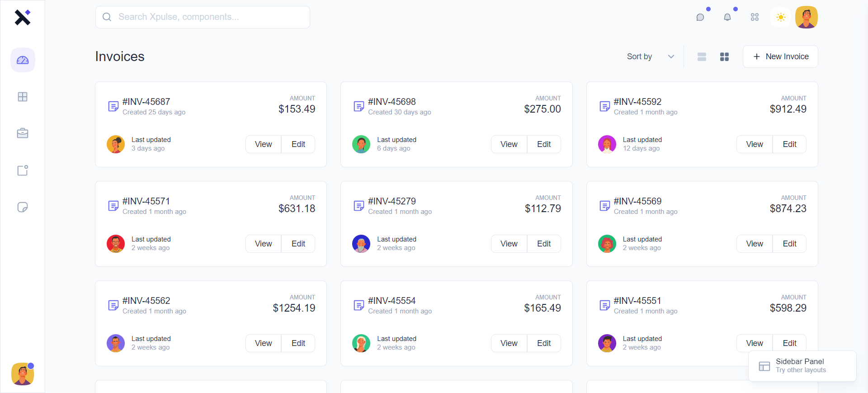Expand the Sort by dropdown
This screenshot has height=393, width=868.
(650, 57)
